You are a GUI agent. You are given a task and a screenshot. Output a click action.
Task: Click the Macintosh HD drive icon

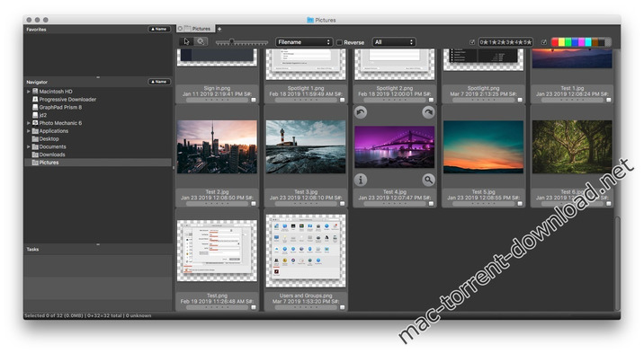point(35,92)
